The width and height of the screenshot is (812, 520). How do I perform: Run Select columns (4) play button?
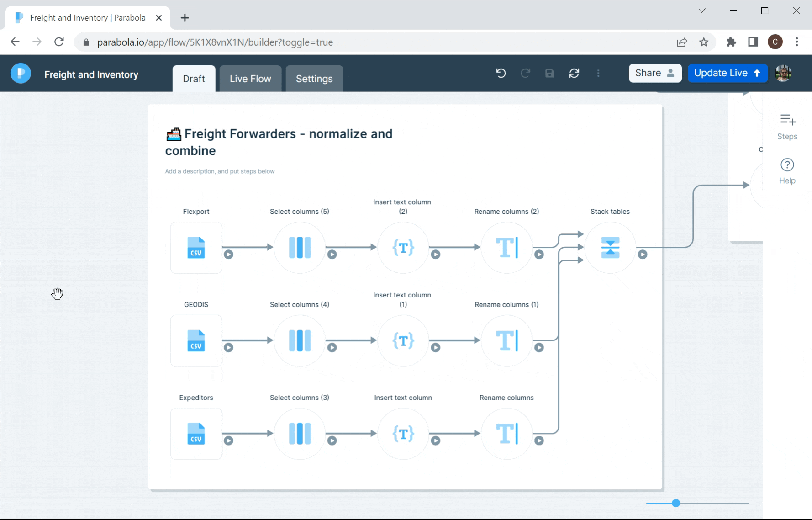(332, 348)
